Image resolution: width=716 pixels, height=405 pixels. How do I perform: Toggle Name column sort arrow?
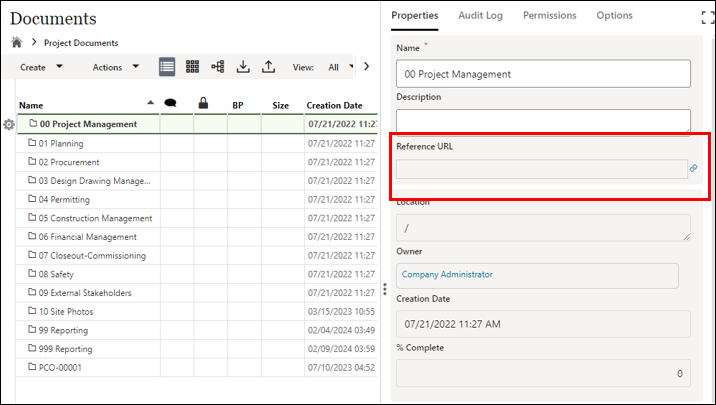pyautogui.click(x=151, y=103)
